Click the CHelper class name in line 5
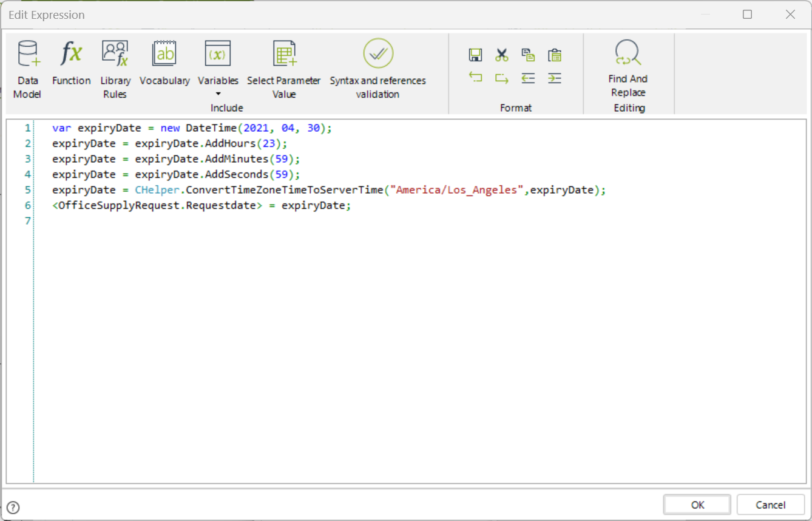812x521 pixels. click(157, 190)
